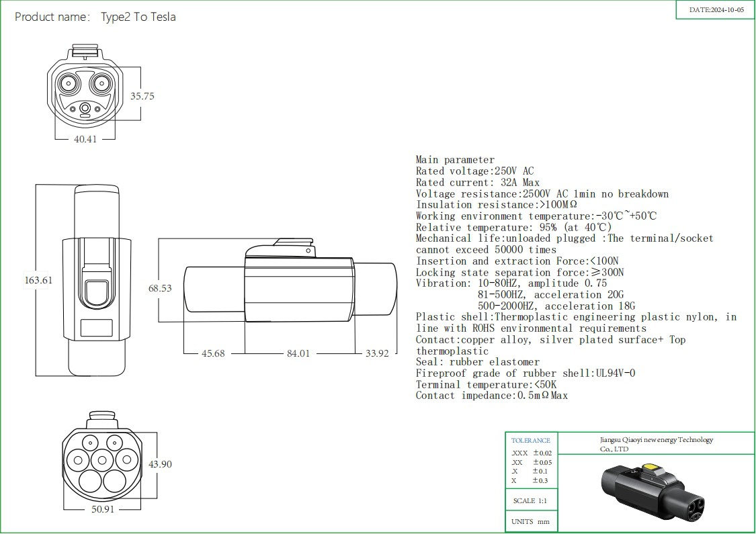
Task: Select the 50.91 width dimension
Action: click(x=101, y=509)
